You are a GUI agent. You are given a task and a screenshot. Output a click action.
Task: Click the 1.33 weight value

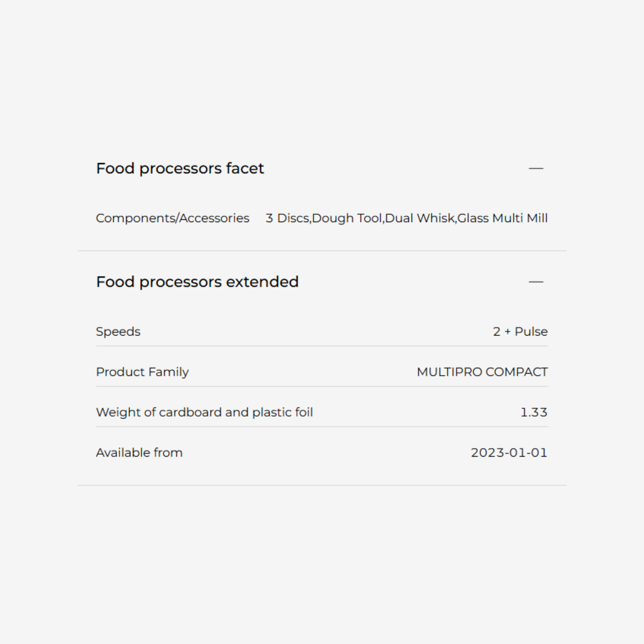tap(534, 412)
